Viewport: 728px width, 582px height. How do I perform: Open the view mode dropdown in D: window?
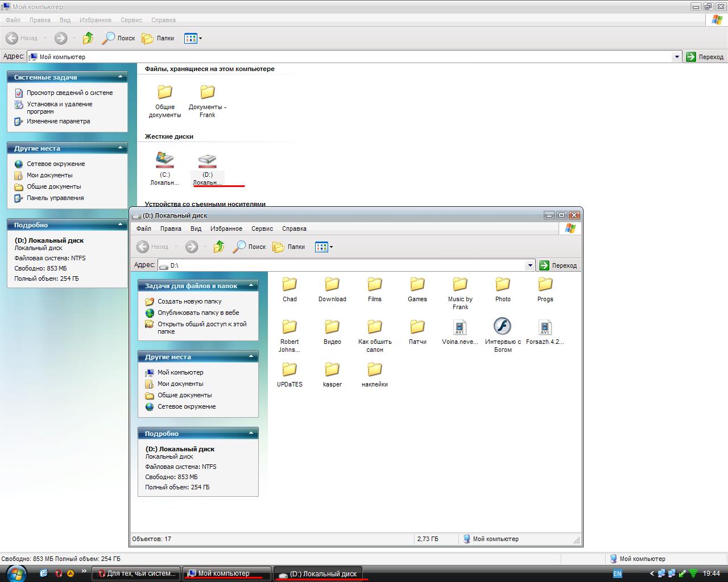pos(331,247)
